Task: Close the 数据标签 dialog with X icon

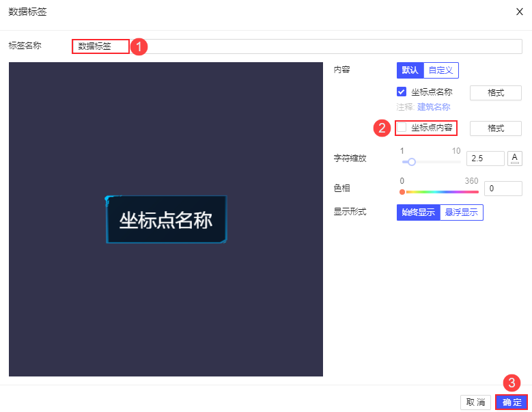Action: (519, 12)
